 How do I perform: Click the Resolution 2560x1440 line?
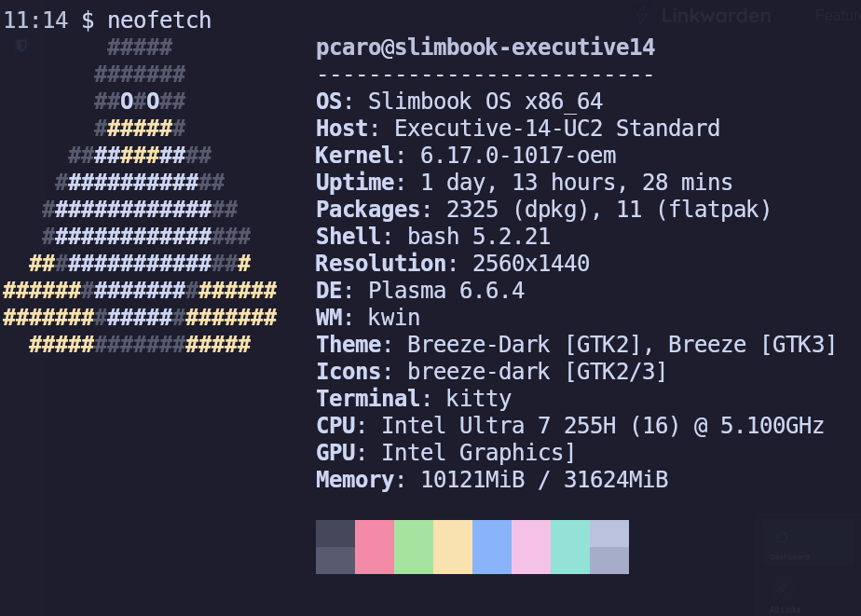pos(452,264)
